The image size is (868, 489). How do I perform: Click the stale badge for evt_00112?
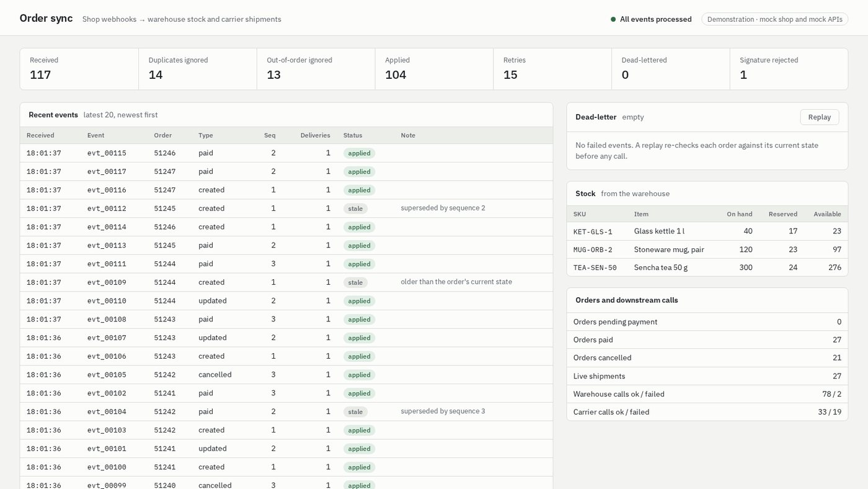(355, 209)
